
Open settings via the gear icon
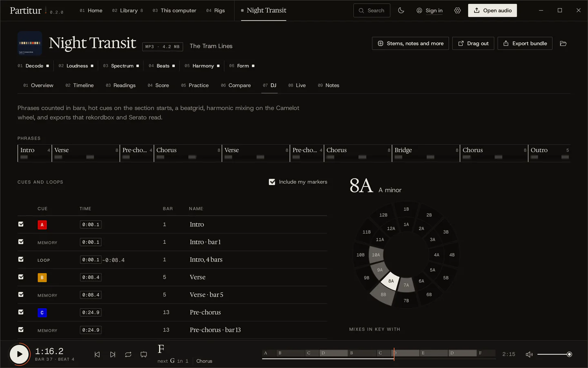457,11
